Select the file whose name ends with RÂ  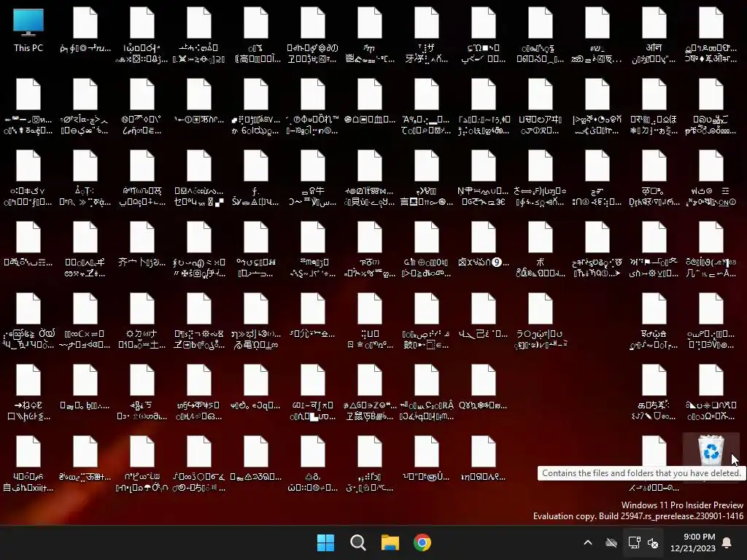pyautogui.click(x=426, y=393)
